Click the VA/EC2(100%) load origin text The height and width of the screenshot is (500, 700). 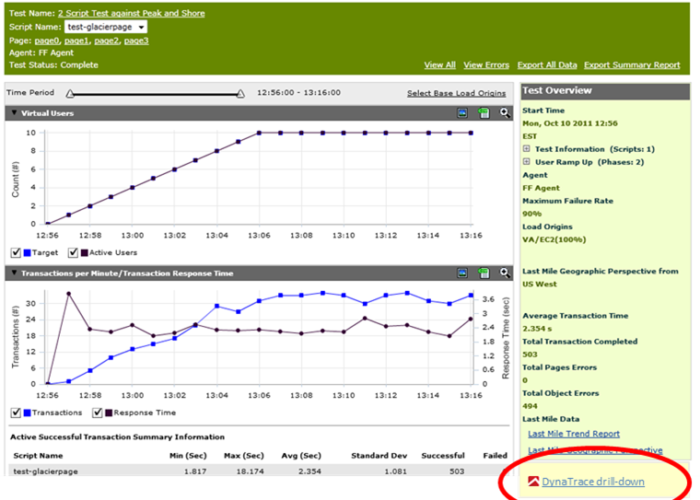tap(554, 239)
